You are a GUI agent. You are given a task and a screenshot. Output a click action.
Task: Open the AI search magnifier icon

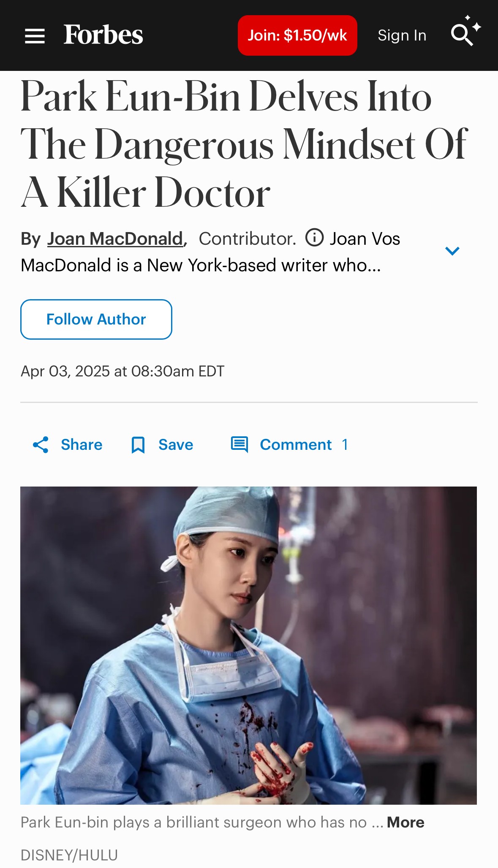(x=464, y=34)
